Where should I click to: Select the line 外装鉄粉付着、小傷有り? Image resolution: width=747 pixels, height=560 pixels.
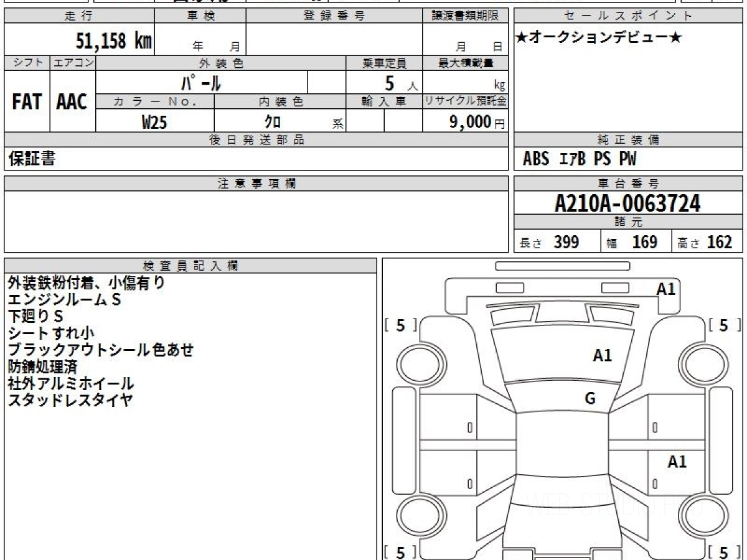[x=87, y=283]
